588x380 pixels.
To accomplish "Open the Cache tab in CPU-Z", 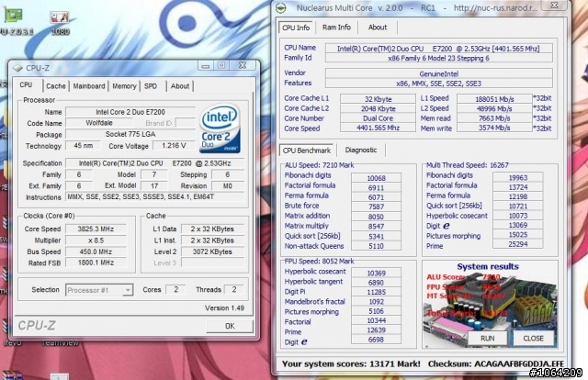I will pyautogui.click(x=56, y=86).
